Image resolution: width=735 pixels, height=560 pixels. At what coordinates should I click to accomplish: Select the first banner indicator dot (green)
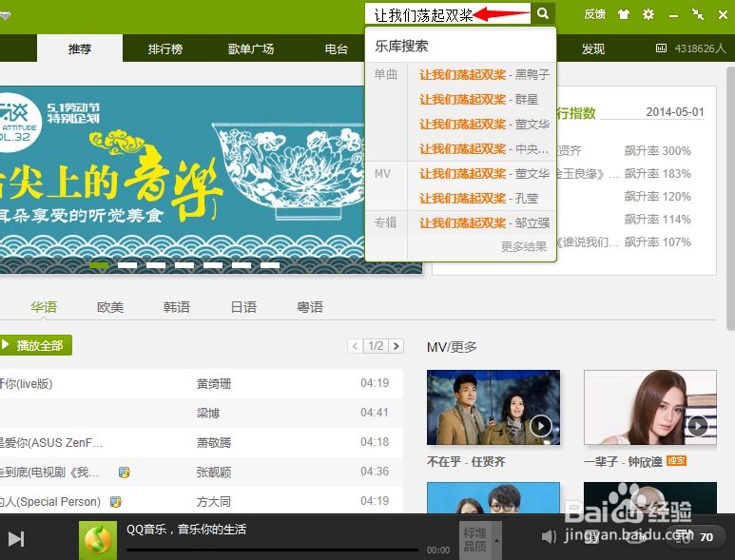[99, 264]
